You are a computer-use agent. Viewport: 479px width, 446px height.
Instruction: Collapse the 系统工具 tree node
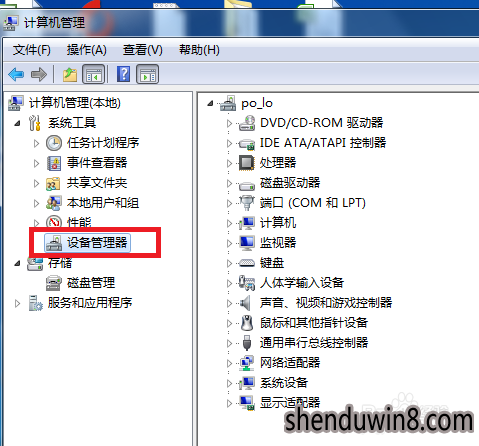point(17,124)
